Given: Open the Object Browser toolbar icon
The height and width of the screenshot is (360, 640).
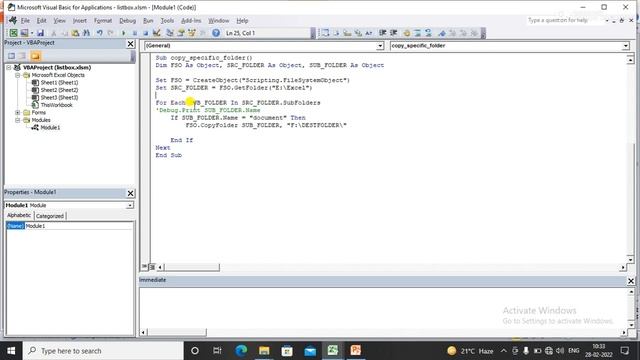Looking at the screenshot, I should click(x=191, y=33).
